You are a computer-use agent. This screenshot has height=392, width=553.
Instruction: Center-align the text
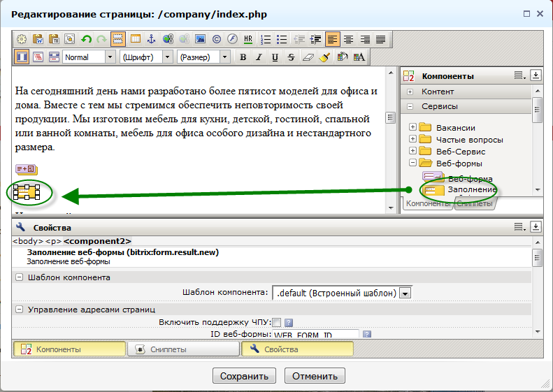pyautogui.click(x=348, y=40)
